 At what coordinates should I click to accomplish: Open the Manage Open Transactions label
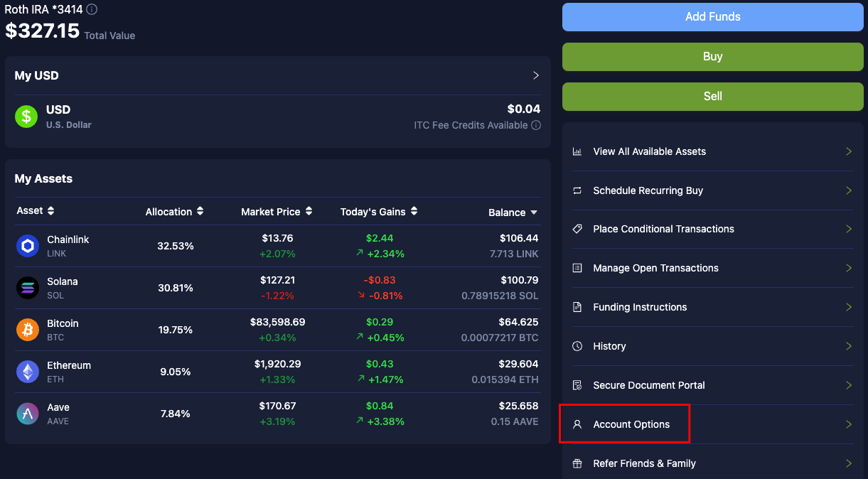[656, 268]
